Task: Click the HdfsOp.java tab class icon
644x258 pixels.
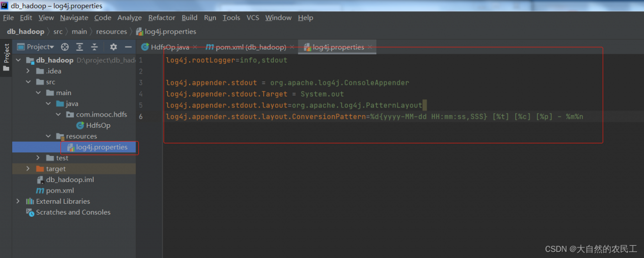Action: pos(145,47)
